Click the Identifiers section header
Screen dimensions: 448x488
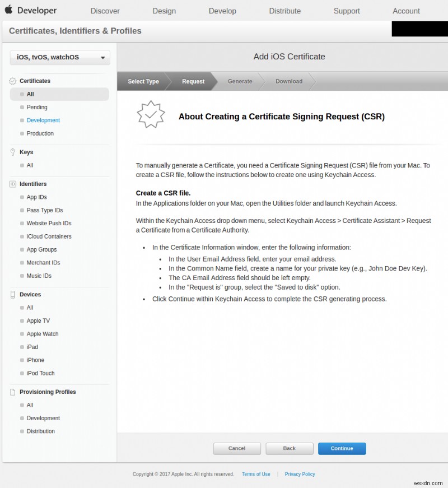33,184
